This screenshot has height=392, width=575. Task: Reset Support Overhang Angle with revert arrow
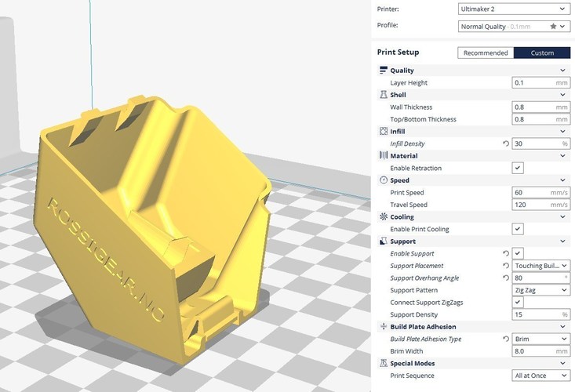coord(506,278)
